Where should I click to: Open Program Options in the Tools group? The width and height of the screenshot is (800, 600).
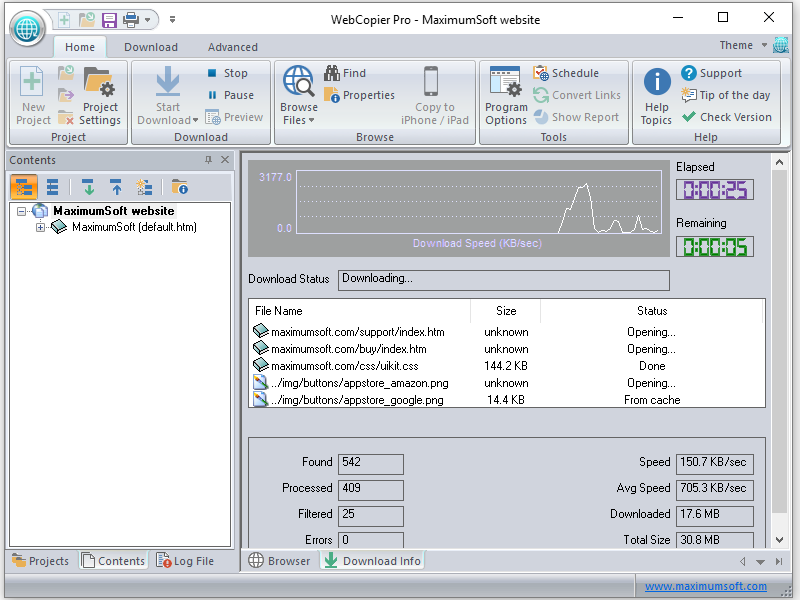(x=506, y=96)
